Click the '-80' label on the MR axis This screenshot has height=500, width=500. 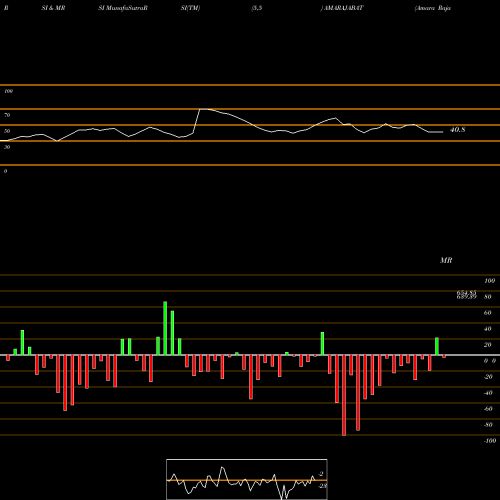pos(488,425)
